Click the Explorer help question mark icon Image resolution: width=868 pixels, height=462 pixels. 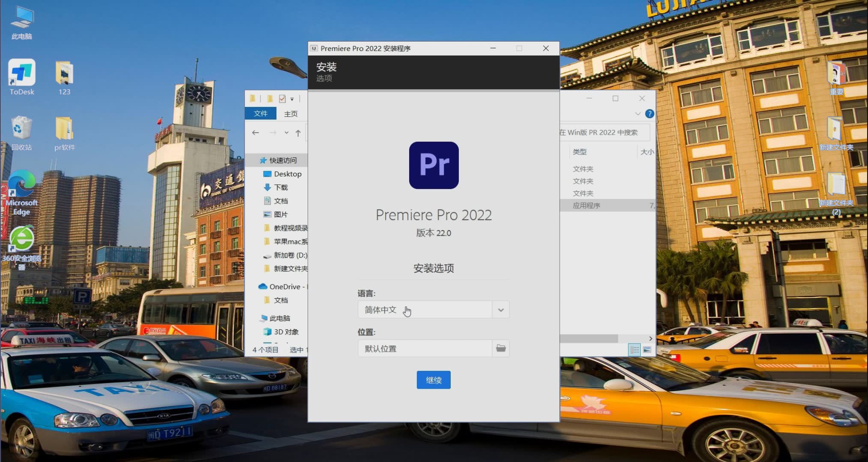pyautogui.click(x=649, y=113)
